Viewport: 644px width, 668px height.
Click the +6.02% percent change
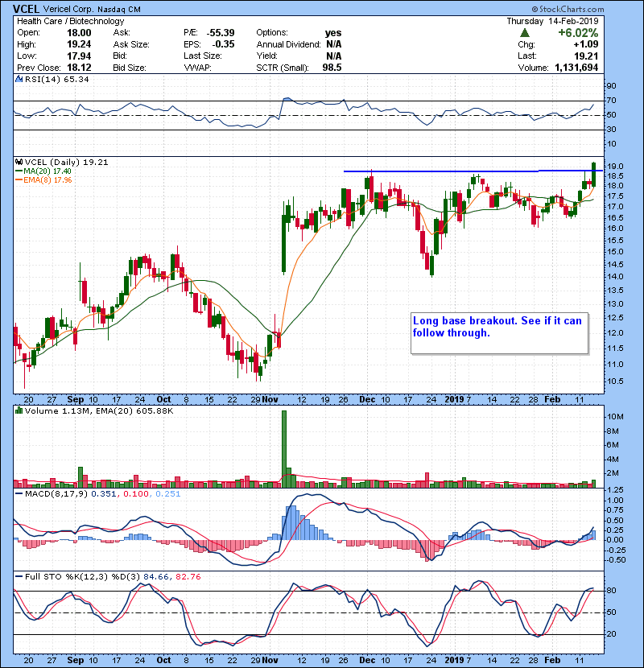(578, 33)
